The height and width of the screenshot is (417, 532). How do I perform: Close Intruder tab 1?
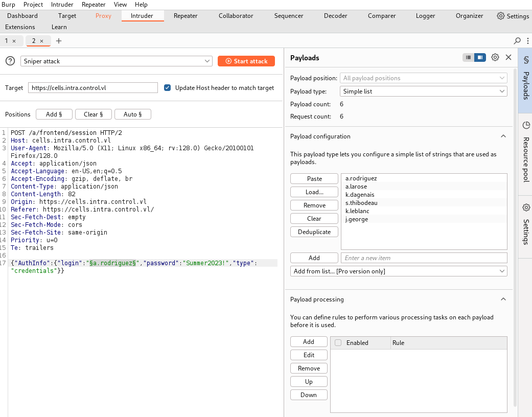click(14, 41)
